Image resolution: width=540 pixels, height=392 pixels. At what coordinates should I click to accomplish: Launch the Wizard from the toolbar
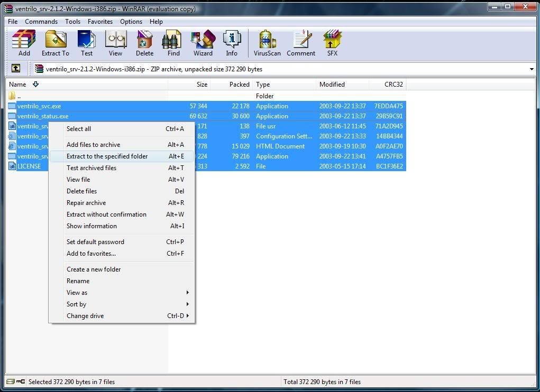pos(203,43)
